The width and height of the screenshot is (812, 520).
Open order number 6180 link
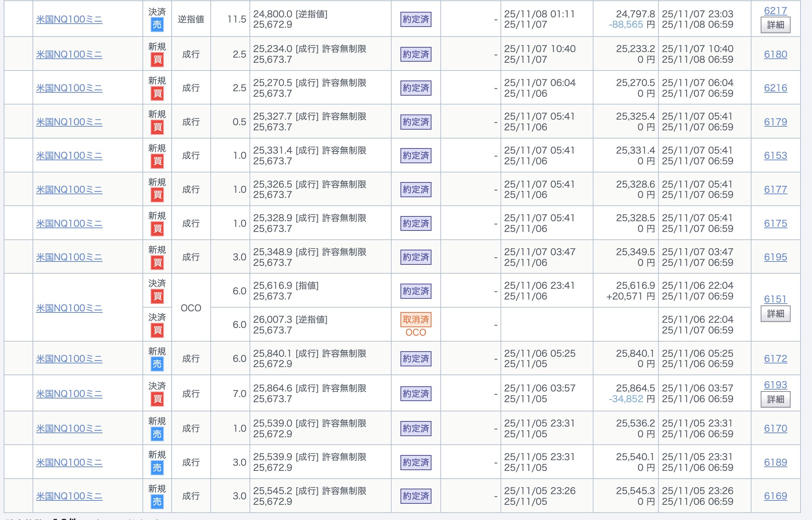775,54
